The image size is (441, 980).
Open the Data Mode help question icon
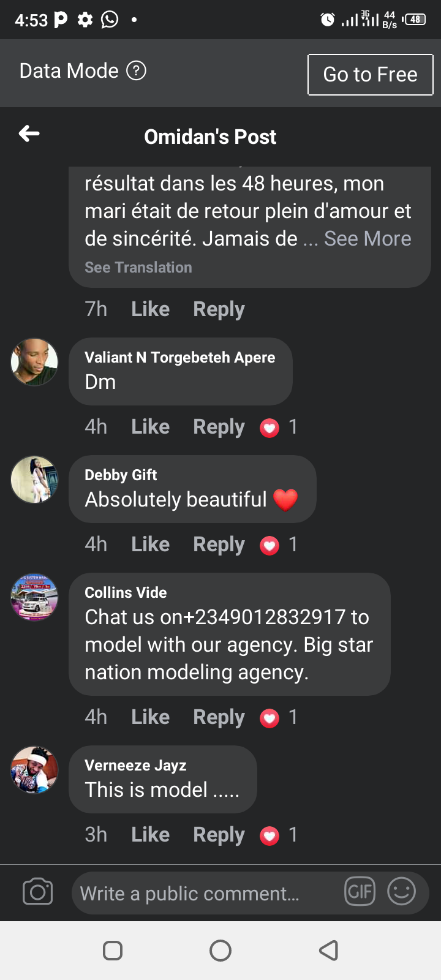click(x=136, y=71)
